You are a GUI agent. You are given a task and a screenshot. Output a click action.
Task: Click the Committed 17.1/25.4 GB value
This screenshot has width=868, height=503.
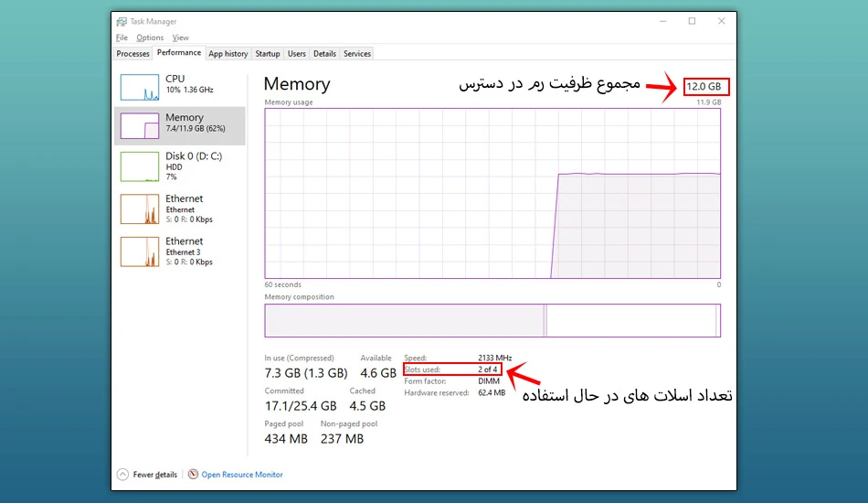301,406
